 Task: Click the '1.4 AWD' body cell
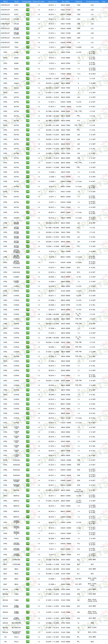click(x=78, y=47)
